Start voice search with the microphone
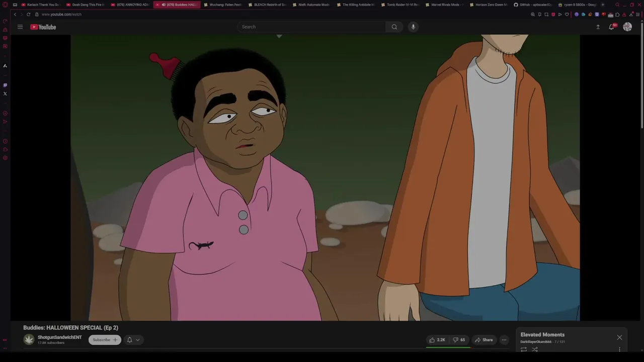 [413, 27]
